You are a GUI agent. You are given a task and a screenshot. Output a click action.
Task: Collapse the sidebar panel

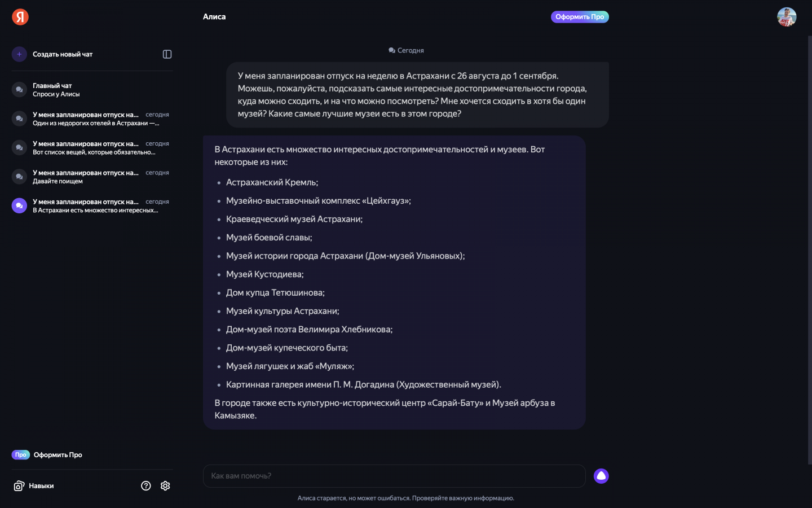point(167,54)
